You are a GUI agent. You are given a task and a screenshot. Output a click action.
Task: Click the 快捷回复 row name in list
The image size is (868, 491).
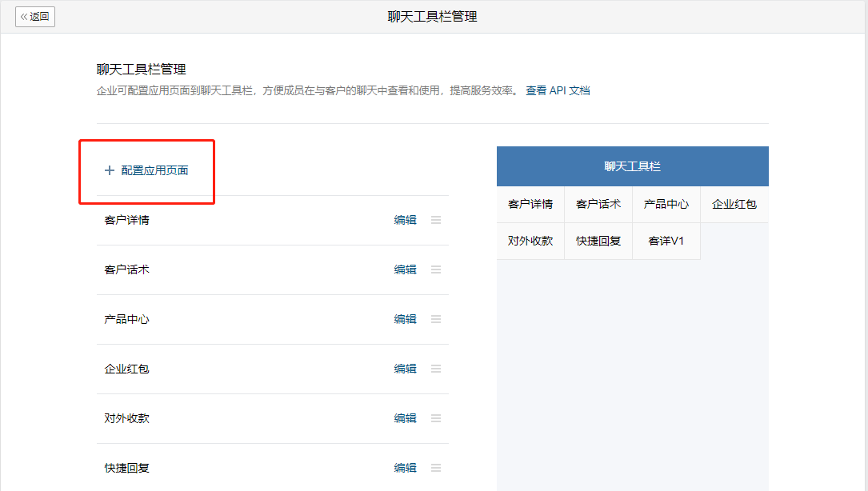(126, 468)
